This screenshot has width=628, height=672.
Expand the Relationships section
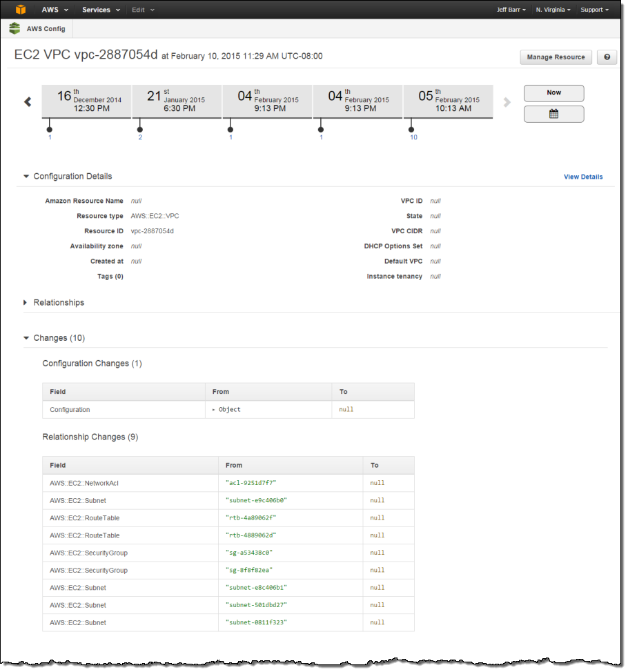(26, 302)
